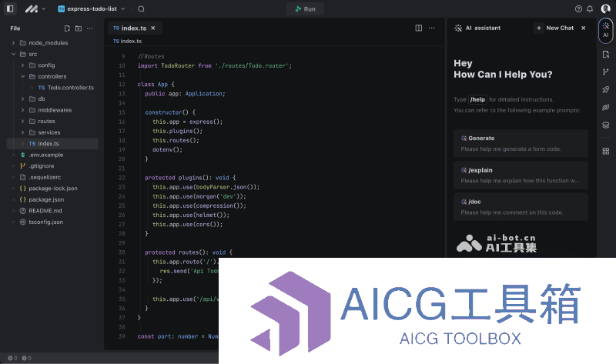616x364 pixels.
Task: Click the constructor() line in code
Action: click(169, 112)
